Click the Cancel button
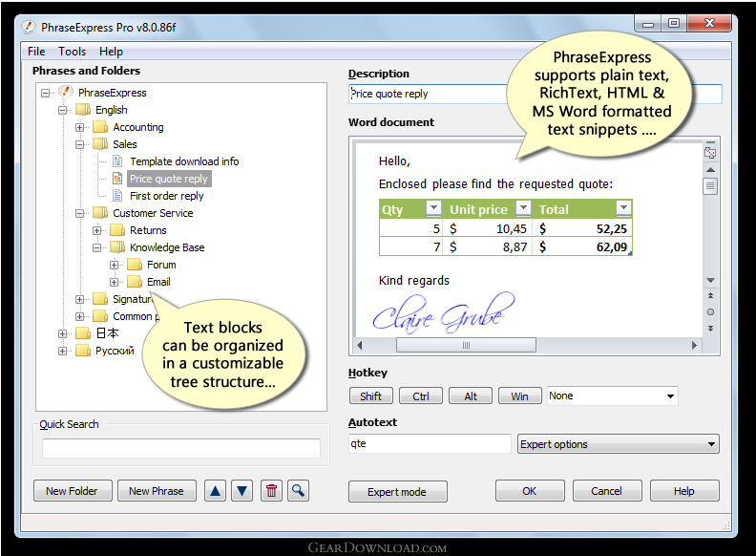Viewport: 756px width, 556px height. [606, 491]
